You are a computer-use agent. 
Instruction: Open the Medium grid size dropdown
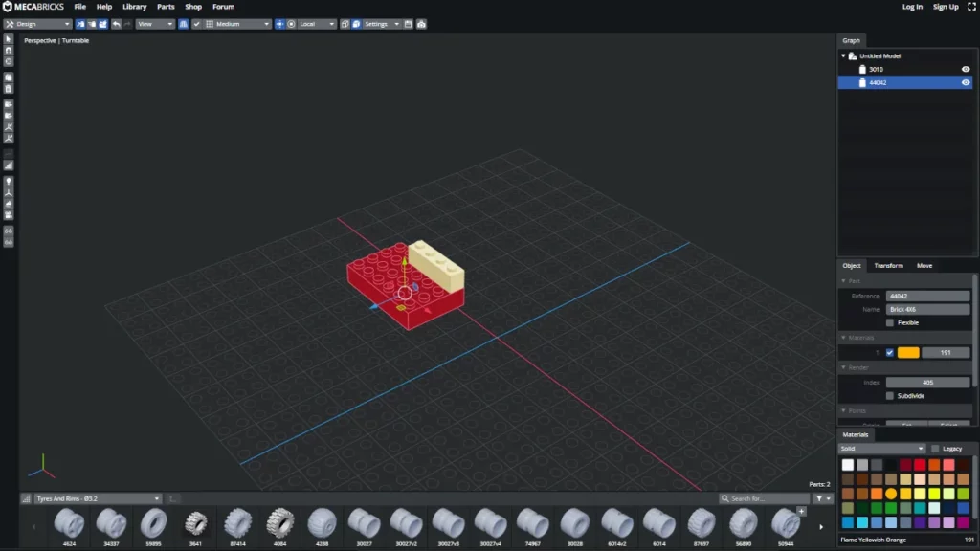[x=237, y=24]
